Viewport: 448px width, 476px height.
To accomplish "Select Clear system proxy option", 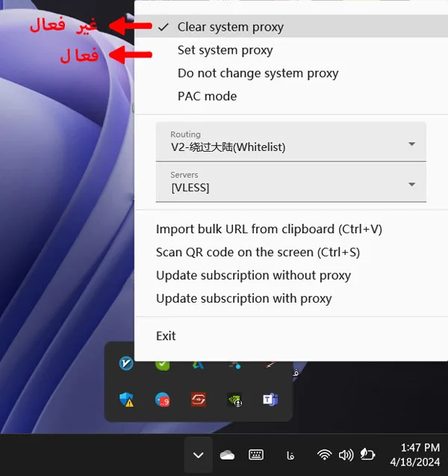I will pos(230,27).
